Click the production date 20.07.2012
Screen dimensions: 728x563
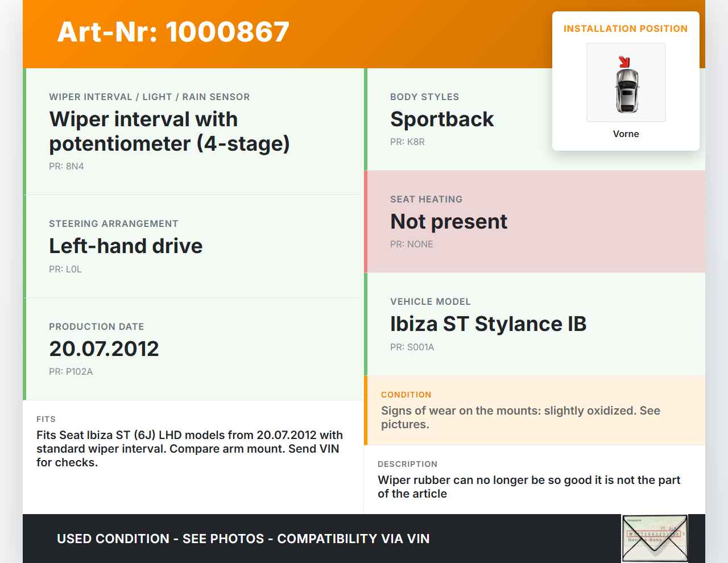click(104, 349)
